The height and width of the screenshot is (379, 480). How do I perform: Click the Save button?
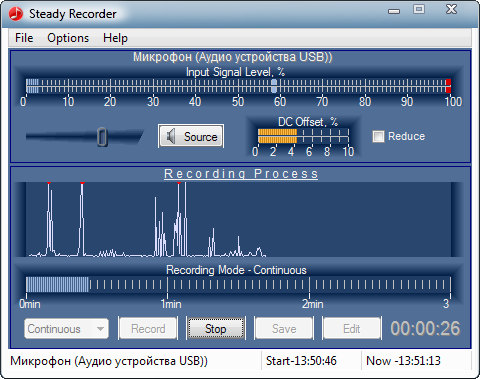click(284, 329)
